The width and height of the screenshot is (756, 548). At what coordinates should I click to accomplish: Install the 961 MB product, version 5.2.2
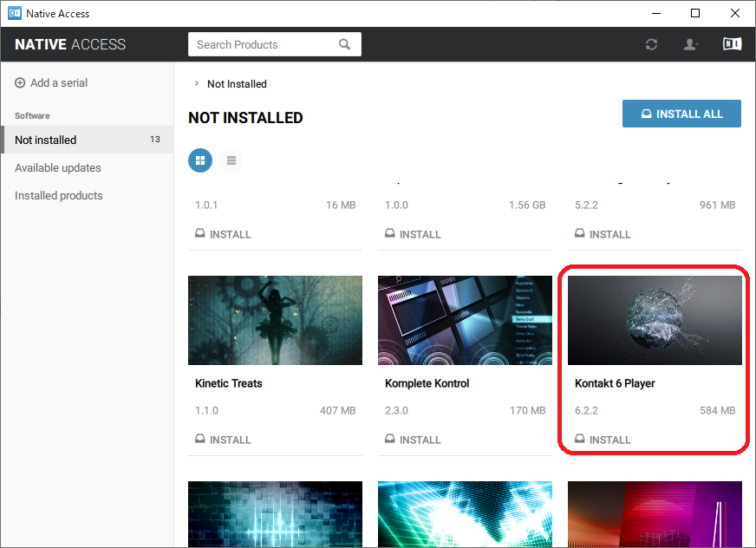click(x=603, y=234)
